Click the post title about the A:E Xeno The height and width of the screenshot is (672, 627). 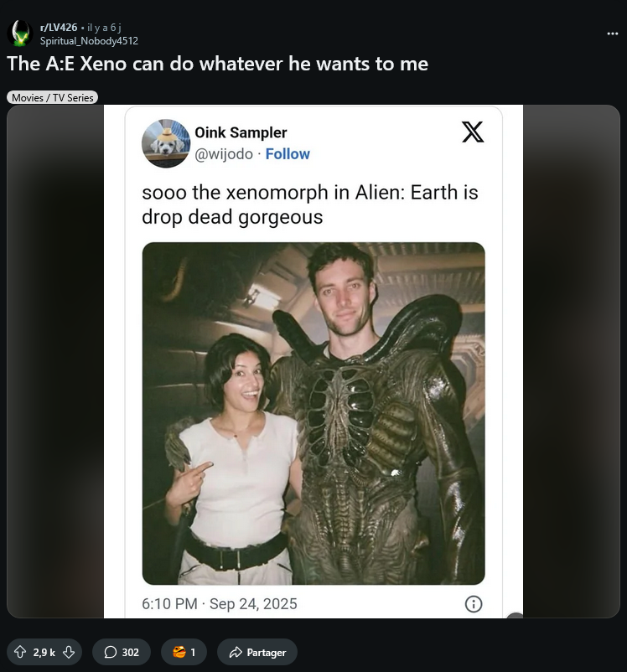tap(218, 64)
